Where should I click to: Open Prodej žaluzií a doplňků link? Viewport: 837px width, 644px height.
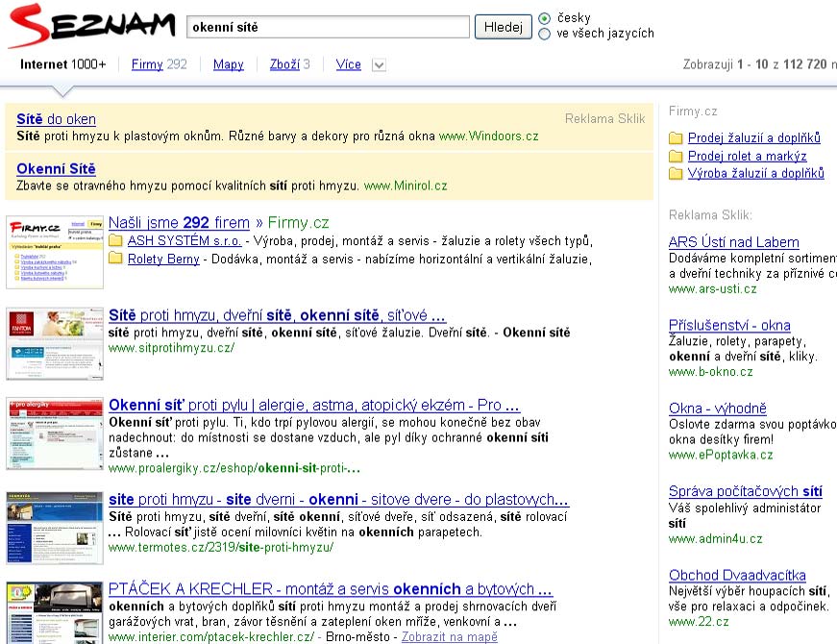[x=753, y=137]
